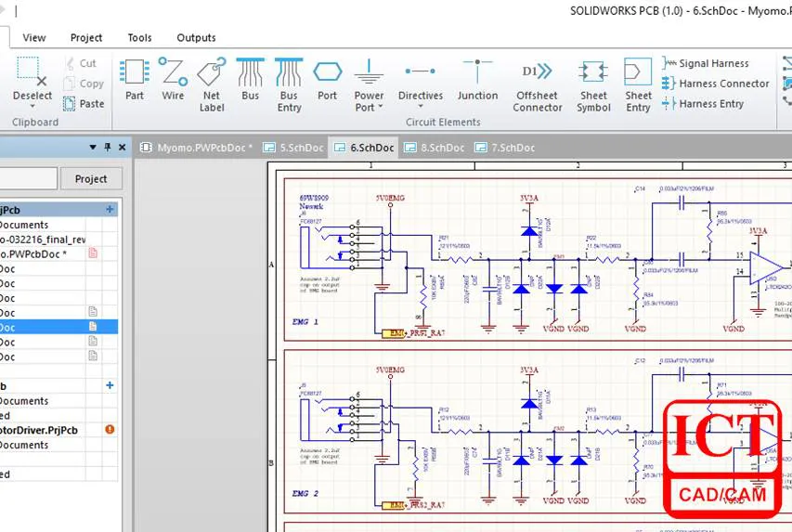Open the Project ribbon tab
Image resolution: width=792 pixels, height=532 pixels.
[x=86, y=37]
